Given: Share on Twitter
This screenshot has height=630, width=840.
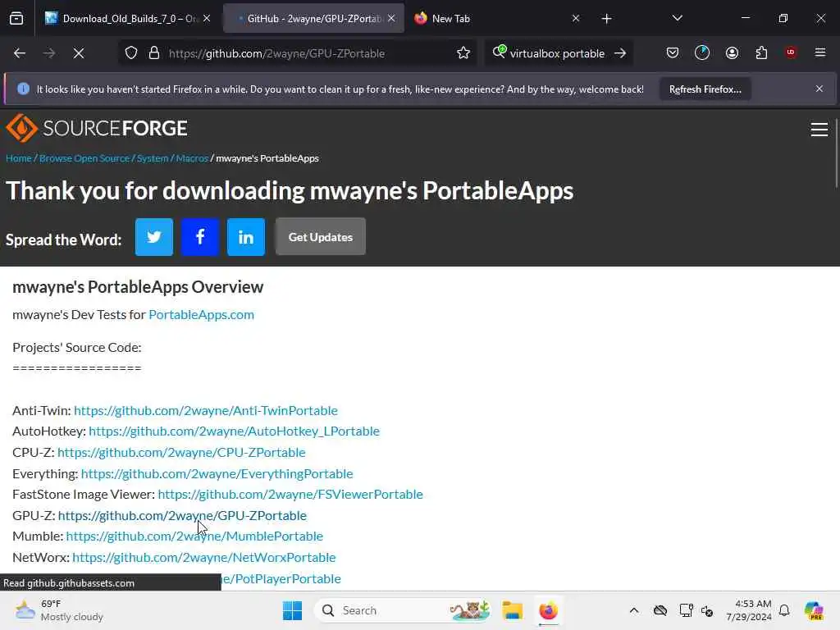Looking at the screenshot, I should [154, 237].
